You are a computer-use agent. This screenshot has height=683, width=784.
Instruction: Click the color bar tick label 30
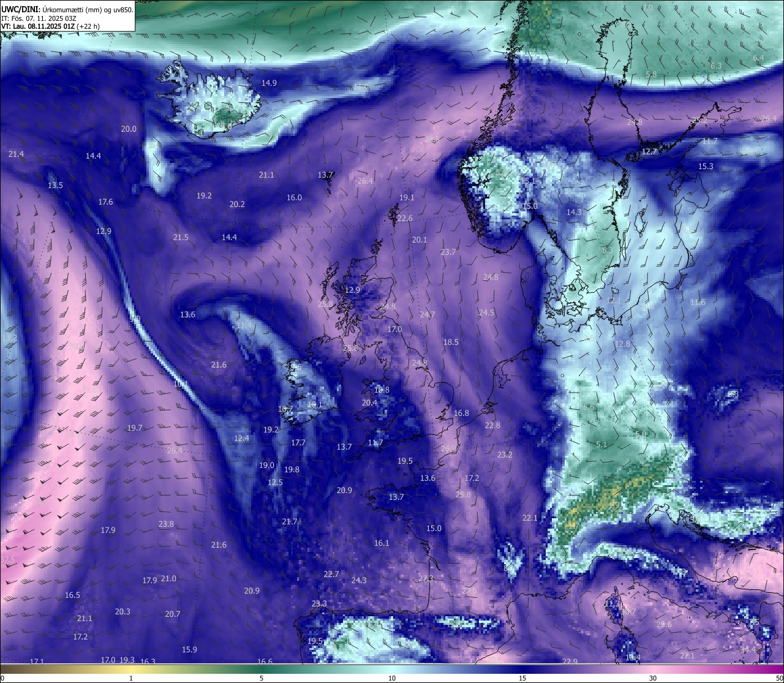[x=653, y=678]
